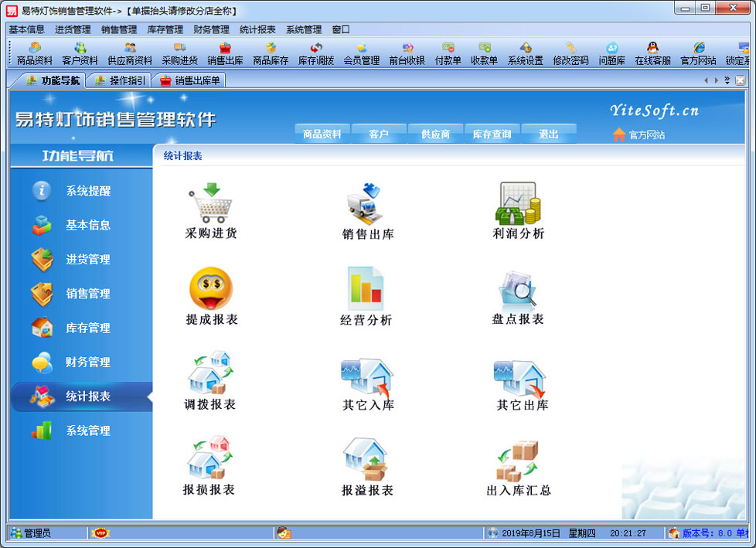Screen dimensions: 756x548
Task: Click 修改密码 in the toolbar
Action: 570,54
